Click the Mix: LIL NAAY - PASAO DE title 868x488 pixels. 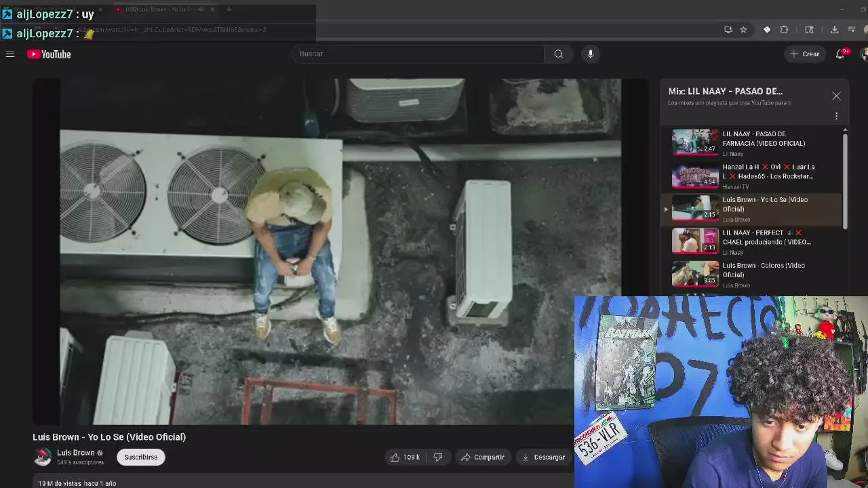coord(726,91)
